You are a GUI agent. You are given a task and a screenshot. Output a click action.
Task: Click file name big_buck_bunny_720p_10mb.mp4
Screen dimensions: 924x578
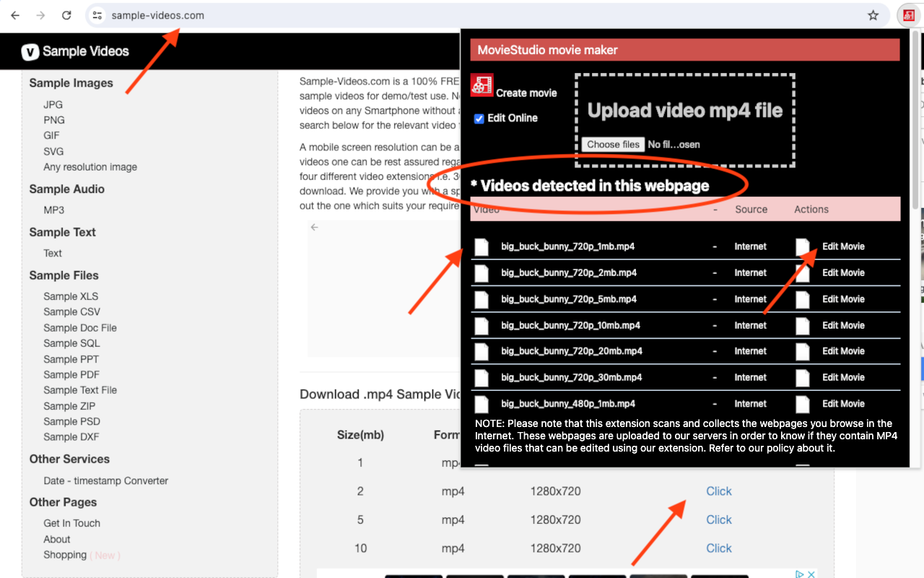[x=570, y=325]
